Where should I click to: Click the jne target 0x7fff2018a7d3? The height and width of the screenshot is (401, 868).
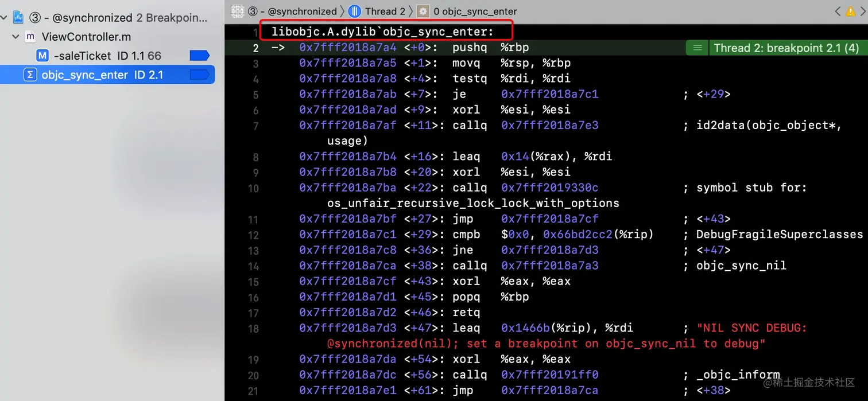[550, 250]
